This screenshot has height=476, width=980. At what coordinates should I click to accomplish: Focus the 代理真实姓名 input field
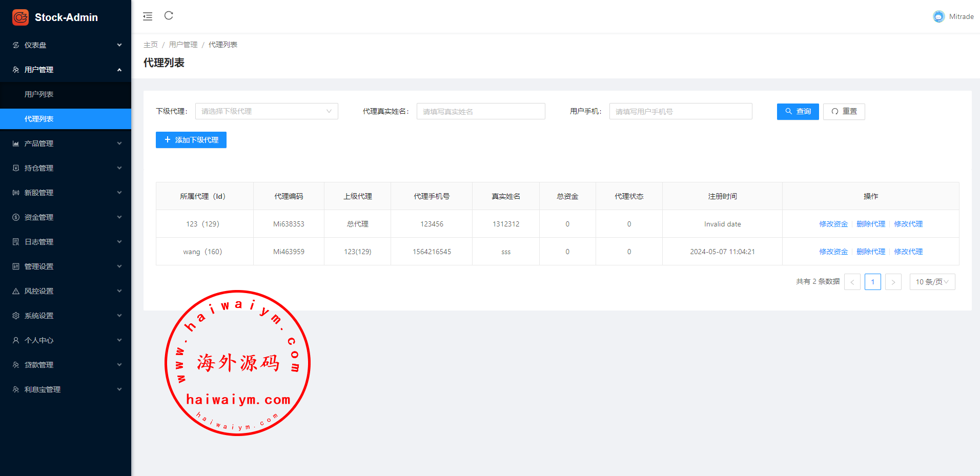480,111
